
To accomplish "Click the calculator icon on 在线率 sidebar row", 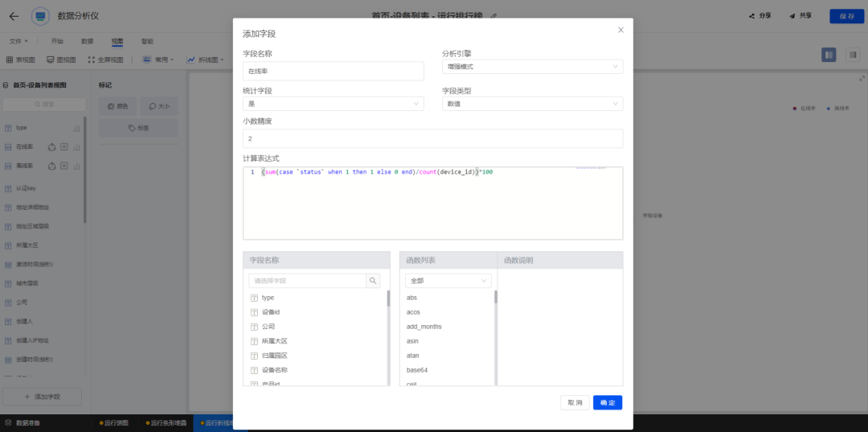I will 51,147.
